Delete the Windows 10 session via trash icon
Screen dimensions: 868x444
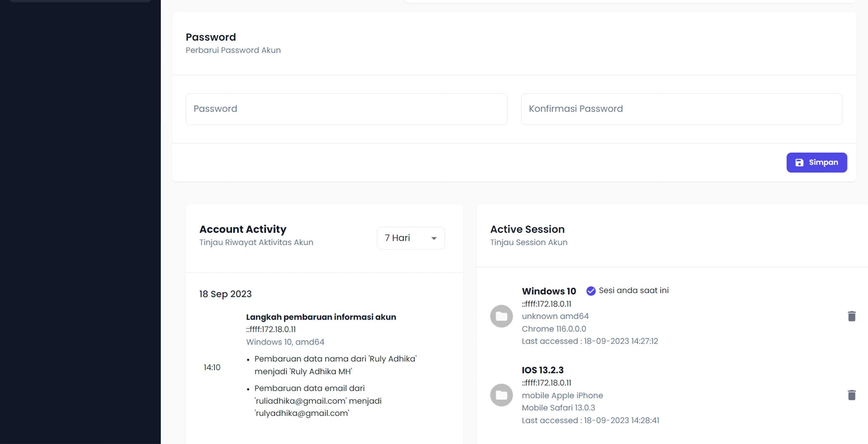coord(851,316)
